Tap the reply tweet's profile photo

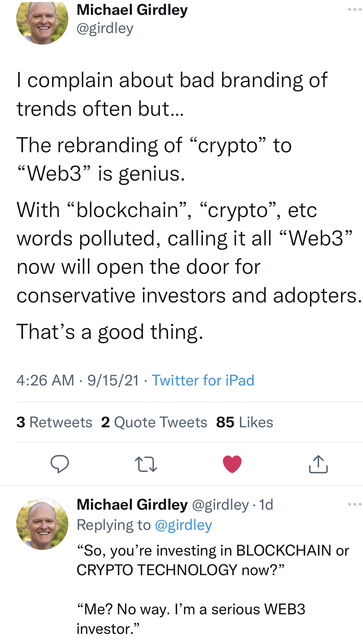point(42,524)
